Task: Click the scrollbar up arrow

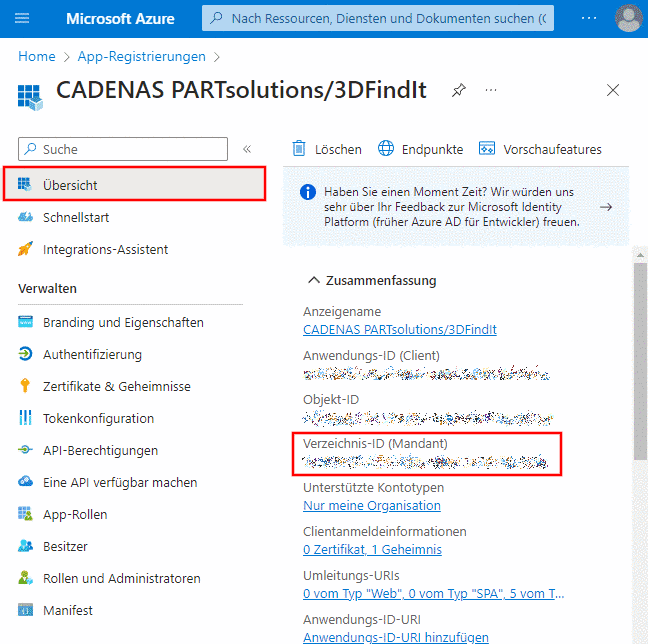Action: click(640, 255)
